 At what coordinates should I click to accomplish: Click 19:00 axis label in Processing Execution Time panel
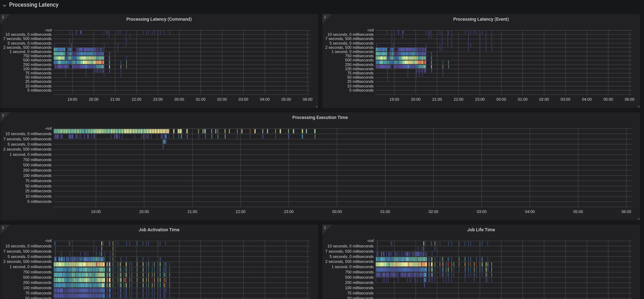(x=96, y=212)
